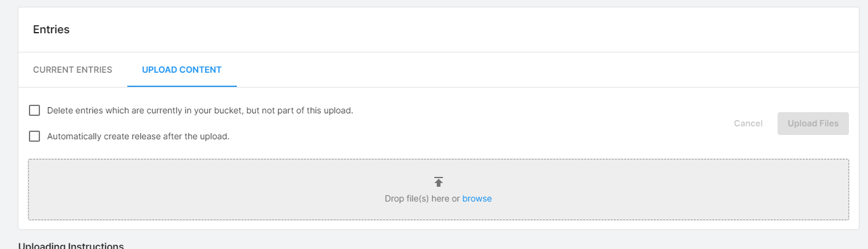Screen dimensions: 868x249
Task: Click the left empty side of the drop zone
Action: 154,190
